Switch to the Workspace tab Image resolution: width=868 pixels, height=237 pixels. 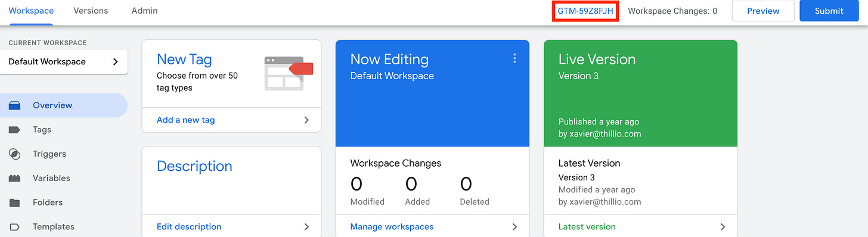(31, 11)
